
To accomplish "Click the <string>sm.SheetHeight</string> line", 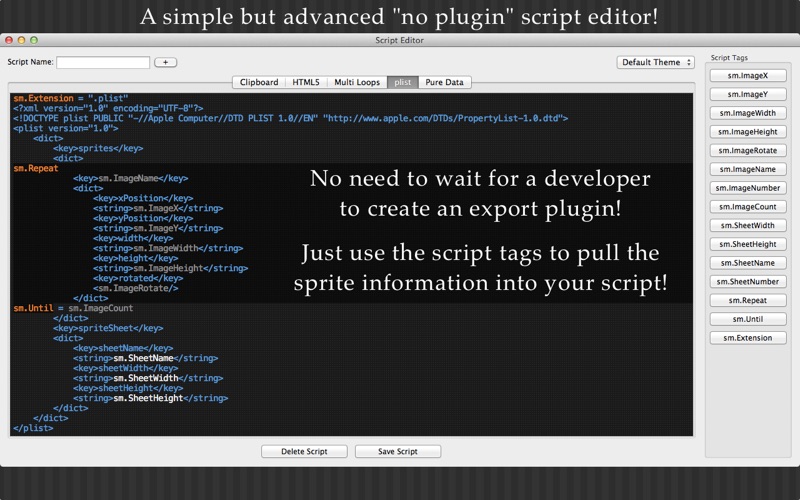I will click(151, 398).
